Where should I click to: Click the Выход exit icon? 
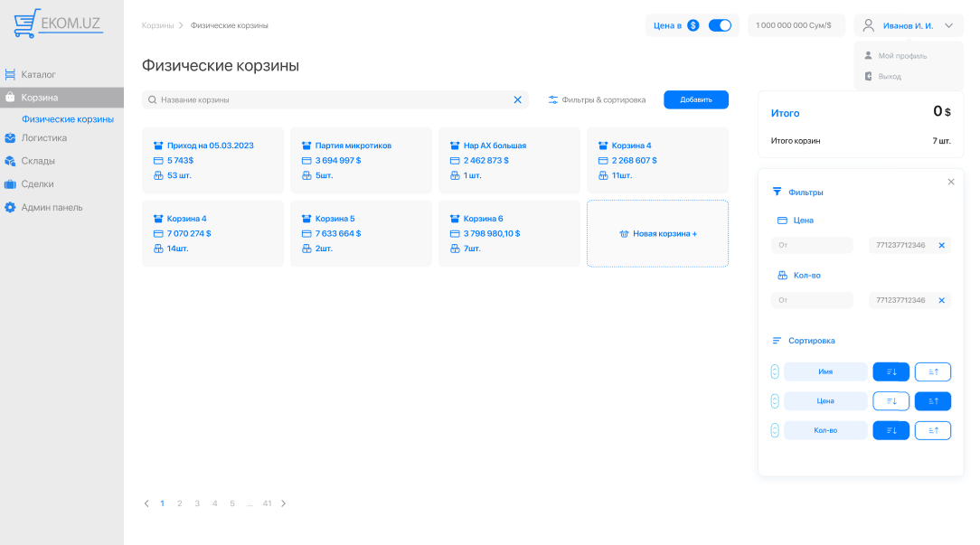point(868,76)
